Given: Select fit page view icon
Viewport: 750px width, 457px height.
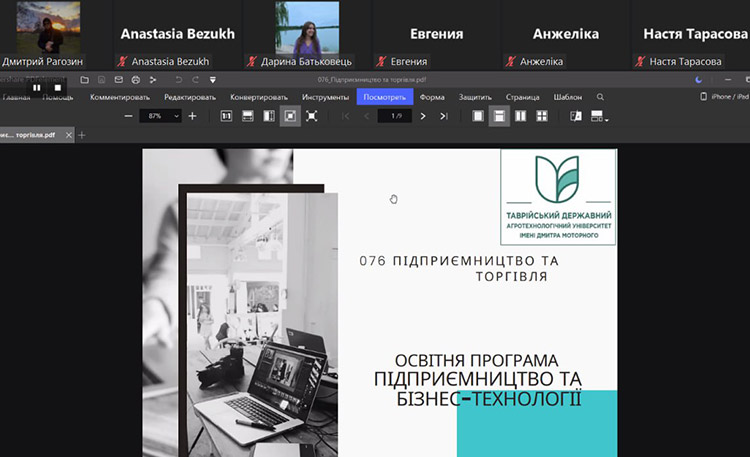Looking at the screenshot, I should tap(290, 116).
